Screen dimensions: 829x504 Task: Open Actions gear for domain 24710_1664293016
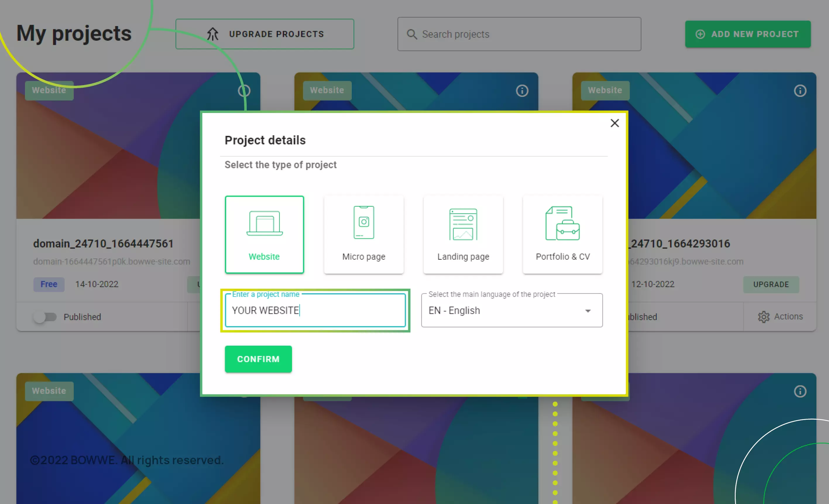(763, 317)
